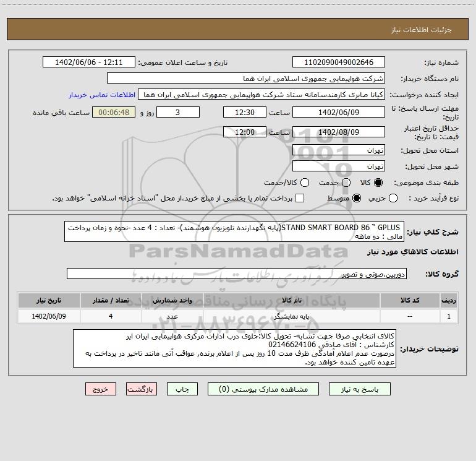The image size is (476, 461).
Task: Click the remaining days field showing 3
Action: [178, 112]
